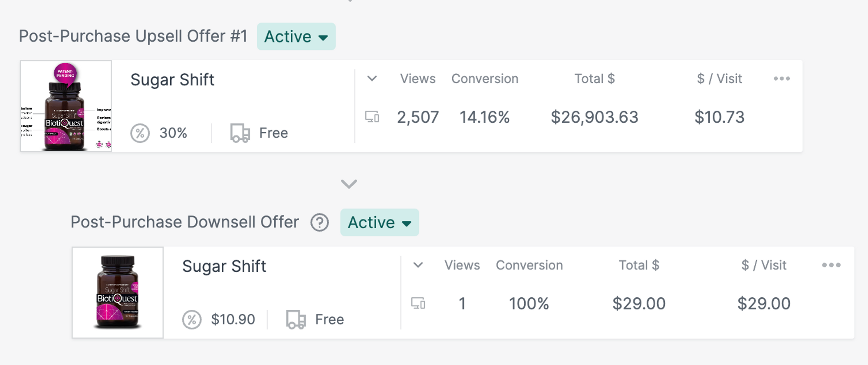Screen dimensions: 868x365
Task: Open the downsell offer three-dots menu
Action: pos(831,265)
